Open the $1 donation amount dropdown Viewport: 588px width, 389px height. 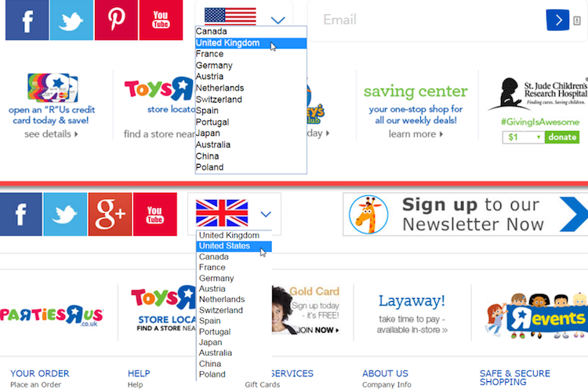(x=524, y=137)
